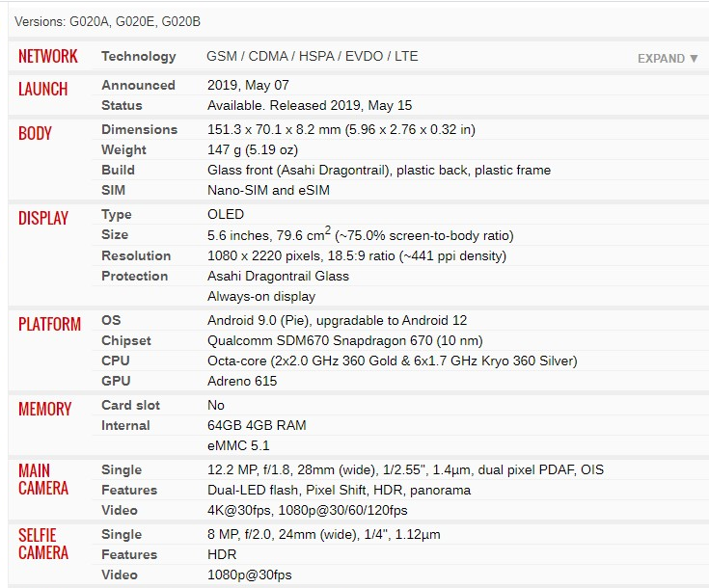Click the 'Always-on display' text
This screenshot has width=709, height=588.
point(260,297)
